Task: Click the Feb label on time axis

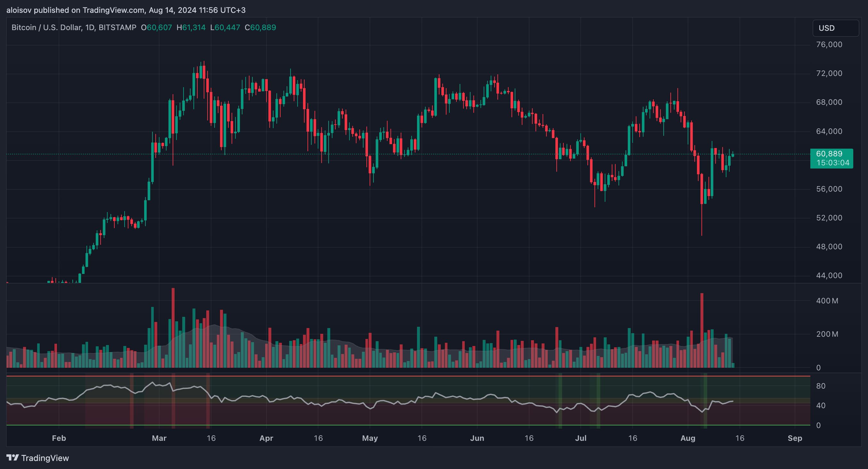Action: pyautogui.click(x=59, y=438)
